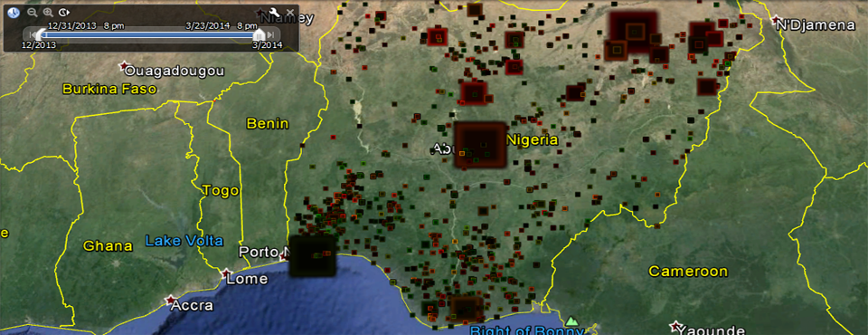Step the time slider backward
Viewport: 868px width, 335px height.
(x=33, y=35)
